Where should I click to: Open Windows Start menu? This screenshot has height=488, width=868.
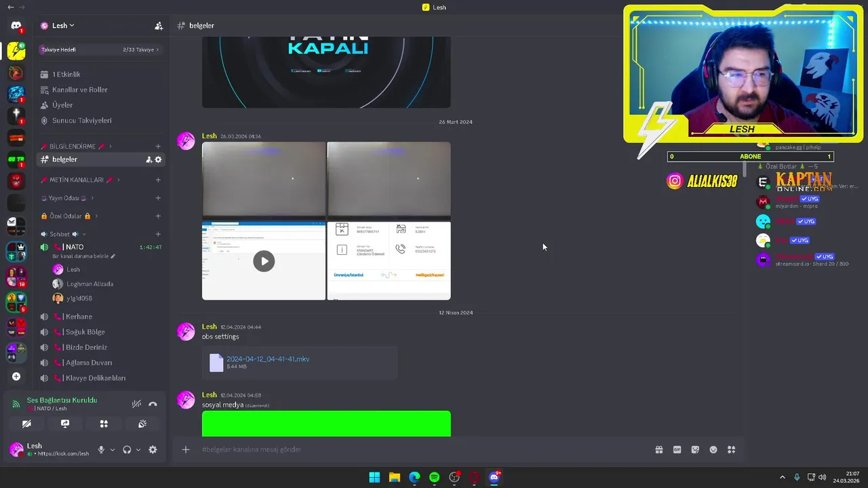coord(374,477)
